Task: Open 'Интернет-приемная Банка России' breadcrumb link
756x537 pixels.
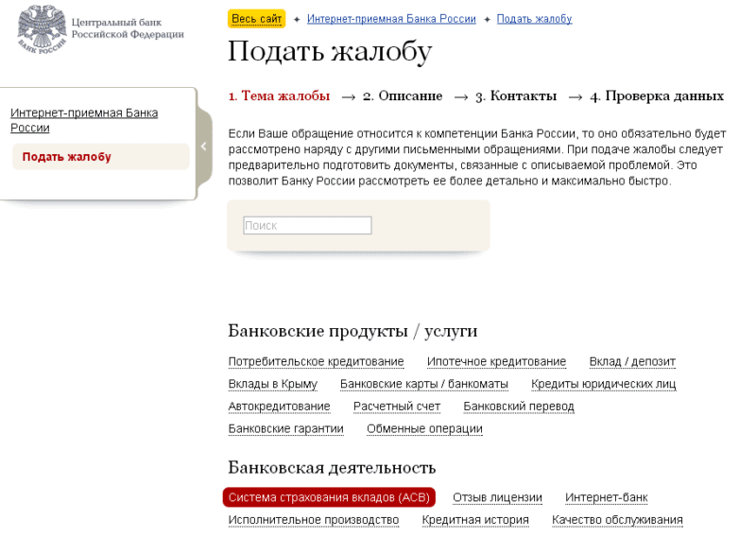Action: coord(391,19)
